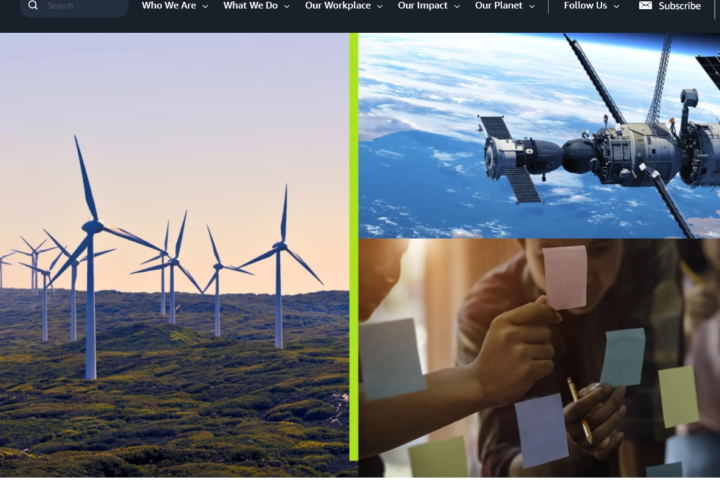This screenshot has width=720, height=480.
Task: Expand the What We Do chevron
Action: point(287,6)
